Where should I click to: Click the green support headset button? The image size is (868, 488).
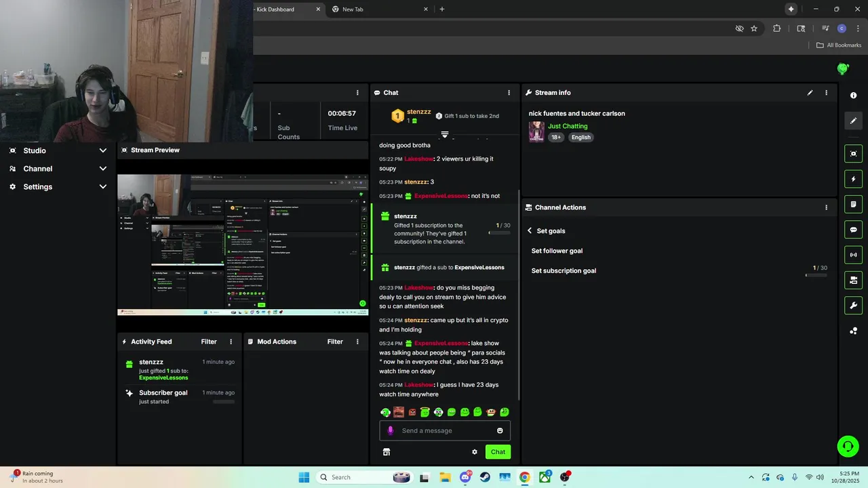[x=848, y=446]
